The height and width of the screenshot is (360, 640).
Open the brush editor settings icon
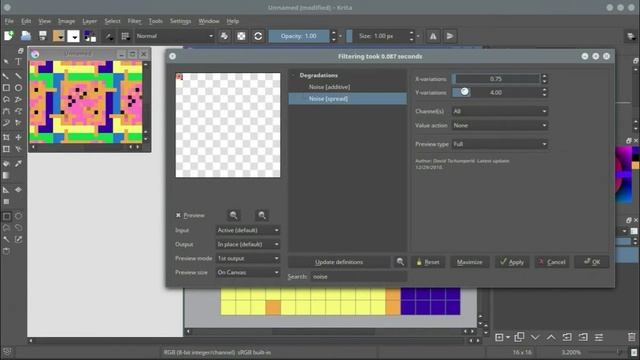pyautogui.click(x=109, y=36)
